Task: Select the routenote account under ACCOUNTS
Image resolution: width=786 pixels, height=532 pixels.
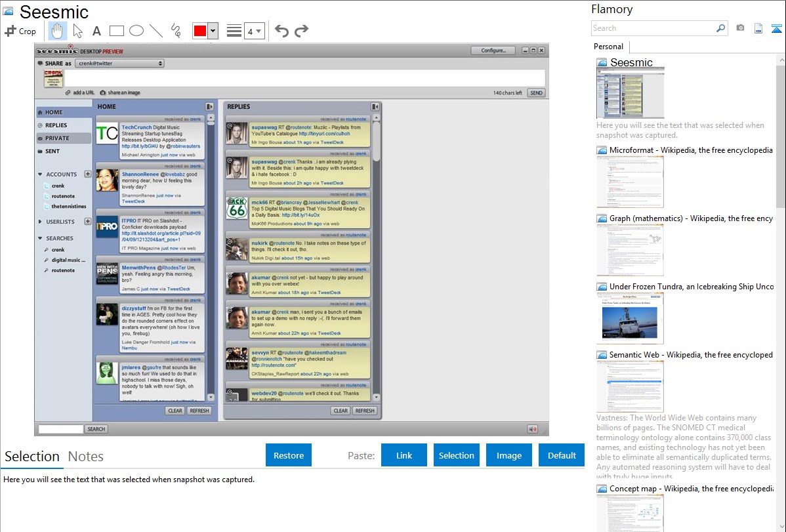Action: tap(63, 196)
